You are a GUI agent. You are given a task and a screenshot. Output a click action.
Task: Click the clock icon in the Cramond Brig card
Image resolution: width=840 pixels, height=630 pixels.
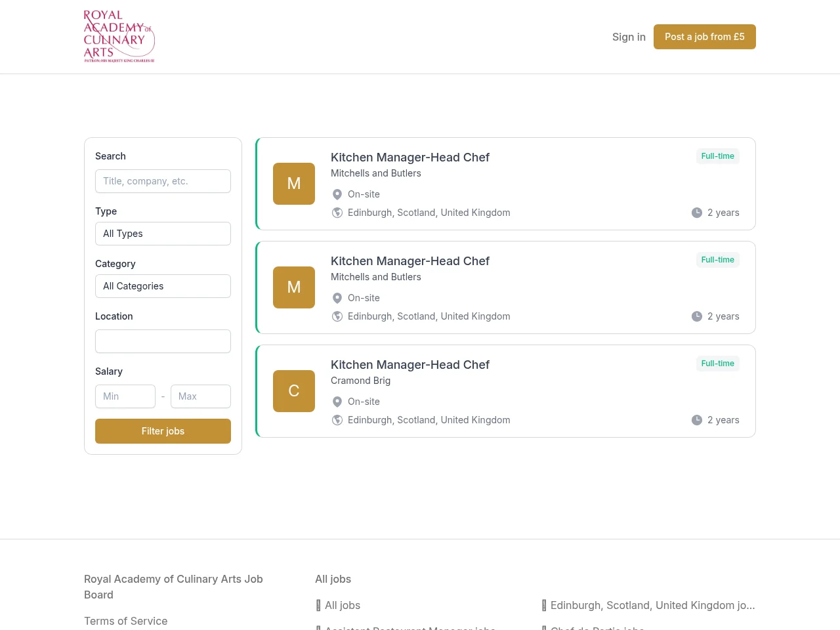[697, 420]
